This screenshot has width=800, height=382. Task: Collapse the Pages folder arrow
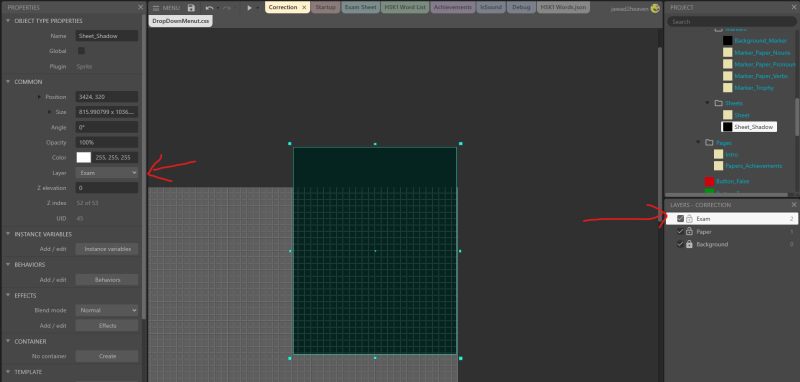(x=698, y=142)
